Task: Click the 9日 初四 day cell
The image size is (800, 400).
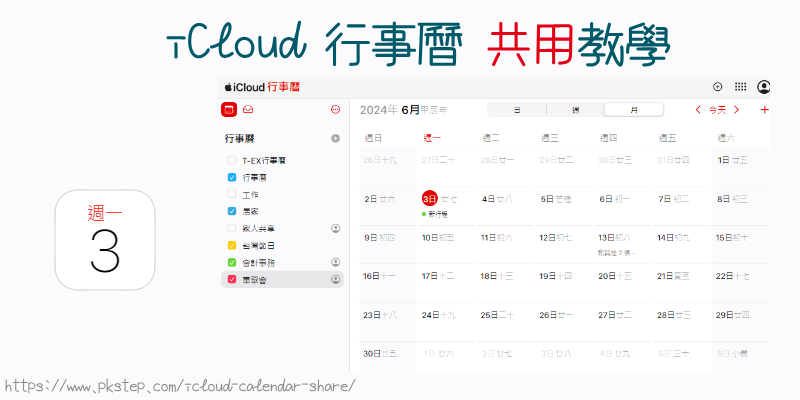Action: point(387,244)
